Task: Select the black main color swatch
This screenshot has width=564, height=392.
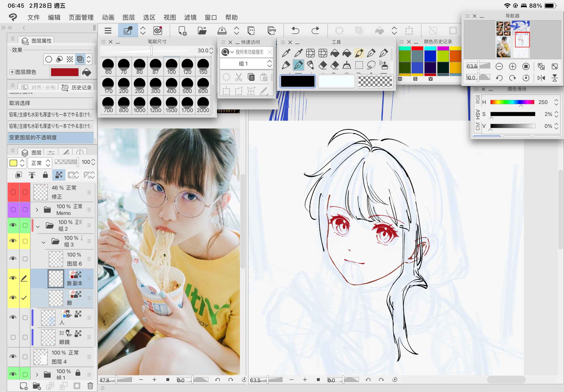Action: pos(298,81)
